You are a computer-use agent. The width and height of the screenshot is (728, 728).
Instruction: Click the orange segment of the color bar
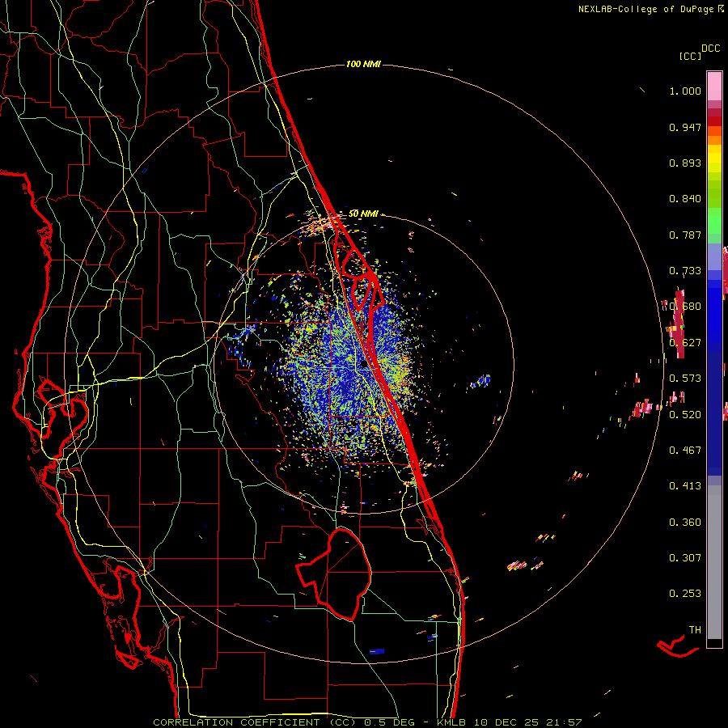[714, 140]
